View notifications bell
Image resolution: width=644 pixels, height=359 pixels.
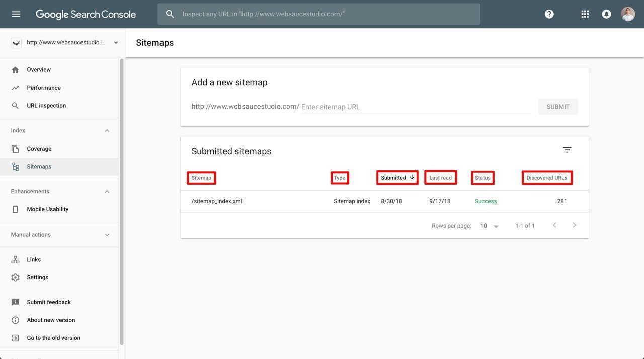pyautogui.click(x=607, y=14)
